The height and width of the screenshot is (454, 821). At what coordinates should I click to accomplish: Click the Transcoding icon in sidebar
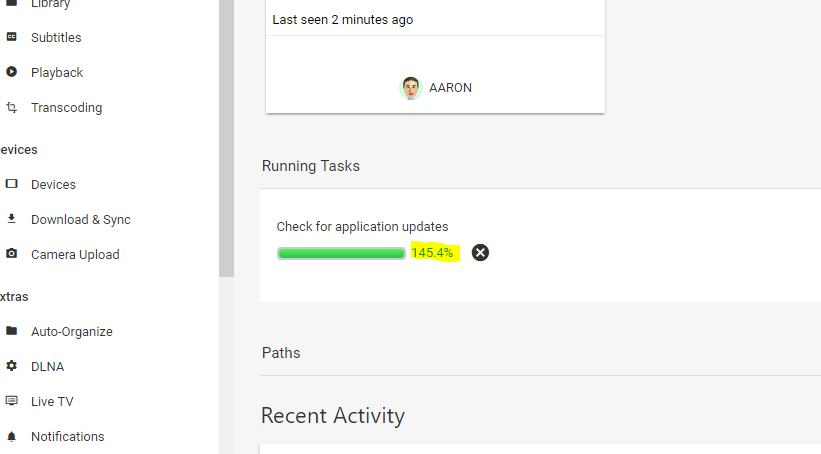12,107
